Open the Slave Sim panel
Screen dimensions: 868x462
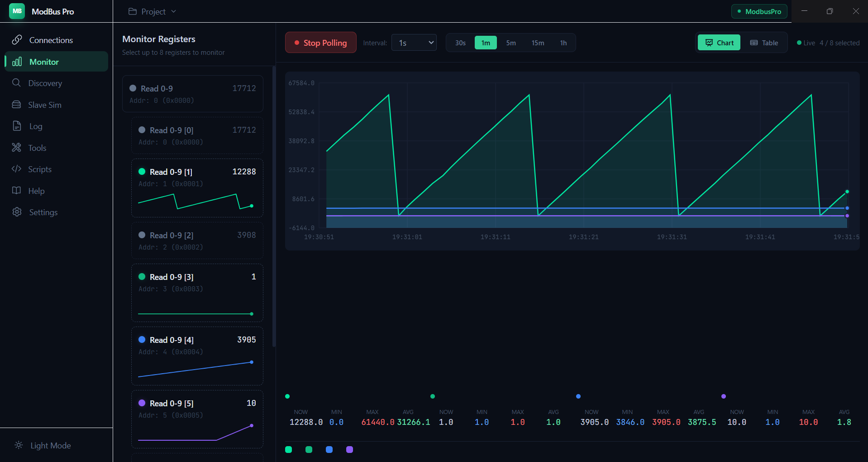pos(45,105)
